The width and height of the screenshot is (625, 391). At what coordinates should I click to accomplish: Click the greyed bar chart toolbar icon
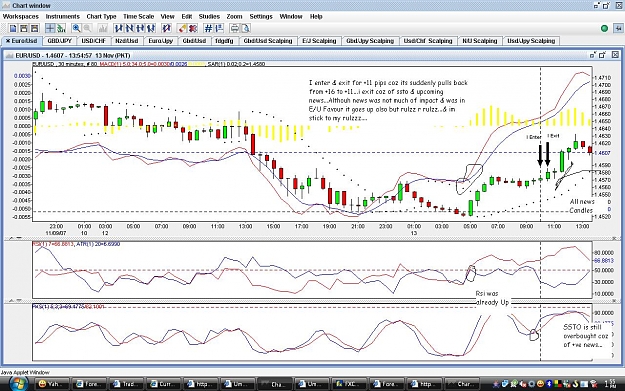[103, 28]
